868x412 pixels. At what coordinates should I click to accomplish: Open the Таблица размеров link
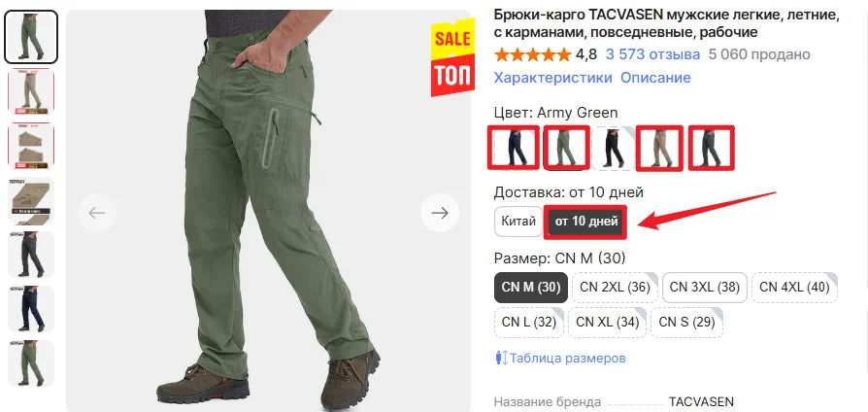pos(567,358)
